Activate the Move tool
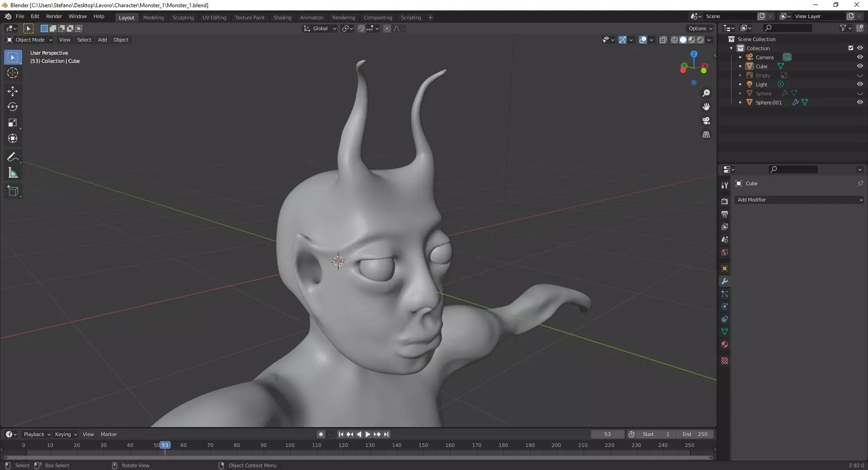The width and height of the screenshot is (868, 470). [x=13, y=91]
